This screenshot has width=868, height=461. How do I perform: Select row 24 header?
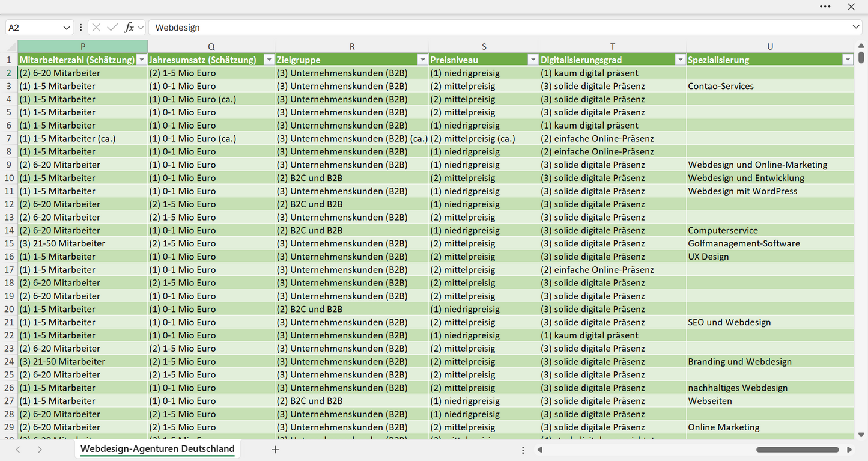pyautogui.click(x=9, y=362)
